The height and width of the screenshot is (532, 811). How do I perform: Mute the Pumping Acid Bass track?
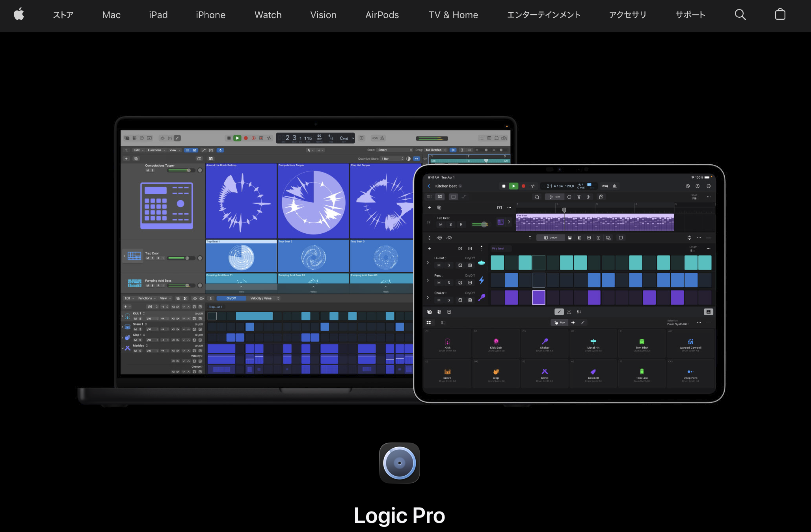(148, 286)
